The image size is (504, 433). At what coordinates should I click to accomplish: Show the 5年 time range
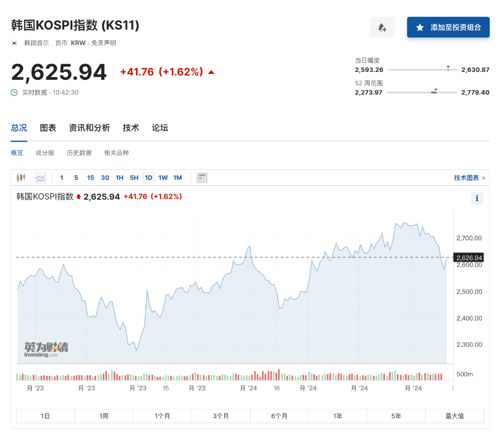[396, 416]
